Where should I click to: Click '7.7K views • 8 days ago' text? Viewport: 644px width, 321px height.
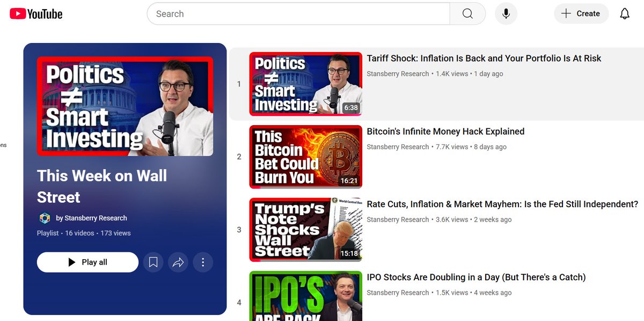pos(471,147)
